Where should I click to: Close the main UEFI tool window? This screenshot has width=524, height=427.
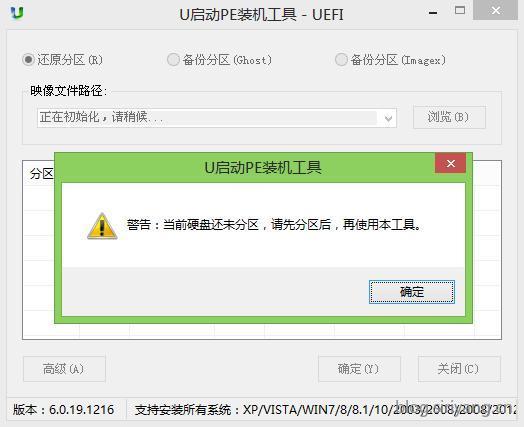(x=496, y=11)
